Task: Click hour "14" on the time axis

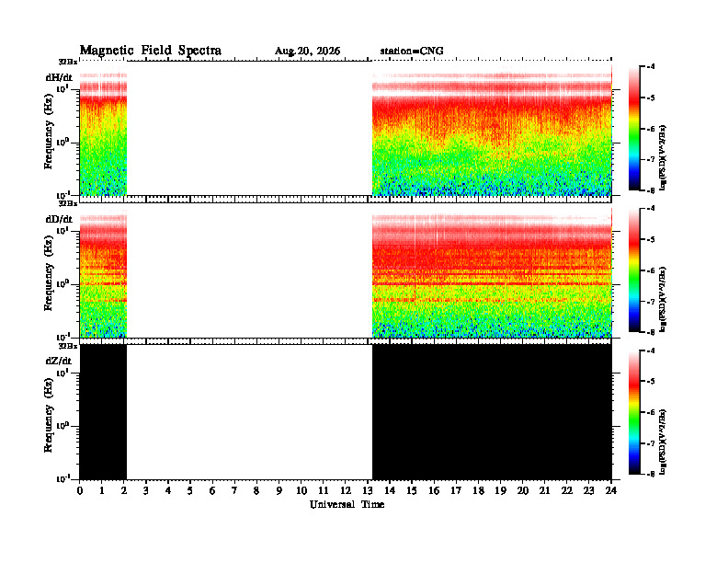Action: pos(390,490)
